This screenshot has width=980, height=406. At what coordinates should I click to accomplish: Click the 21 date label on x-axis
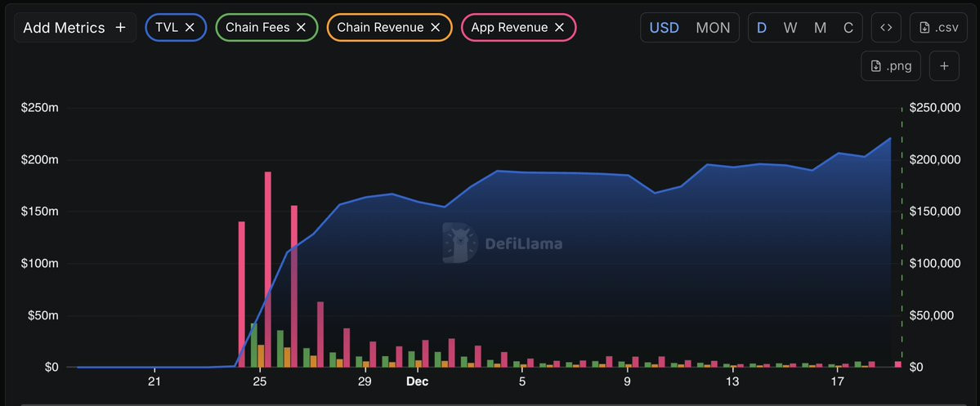(x=154, y=381)
